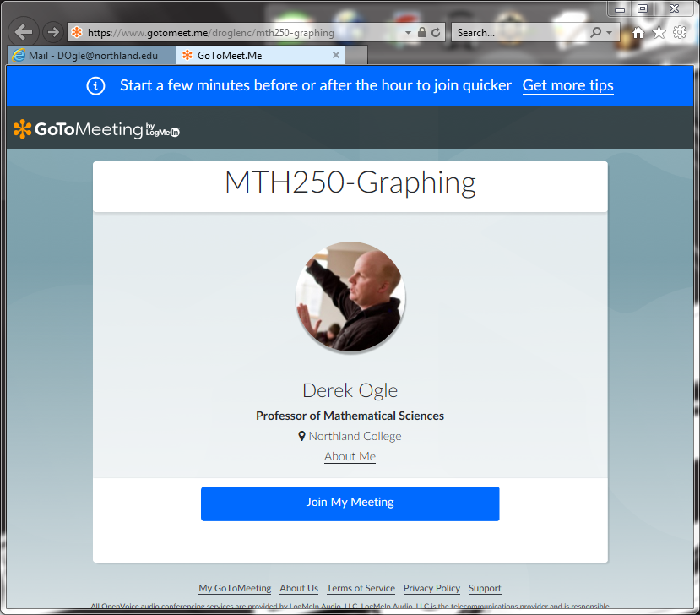Click the Internet Explorer icon on Mail tab

tap(19, 56)
